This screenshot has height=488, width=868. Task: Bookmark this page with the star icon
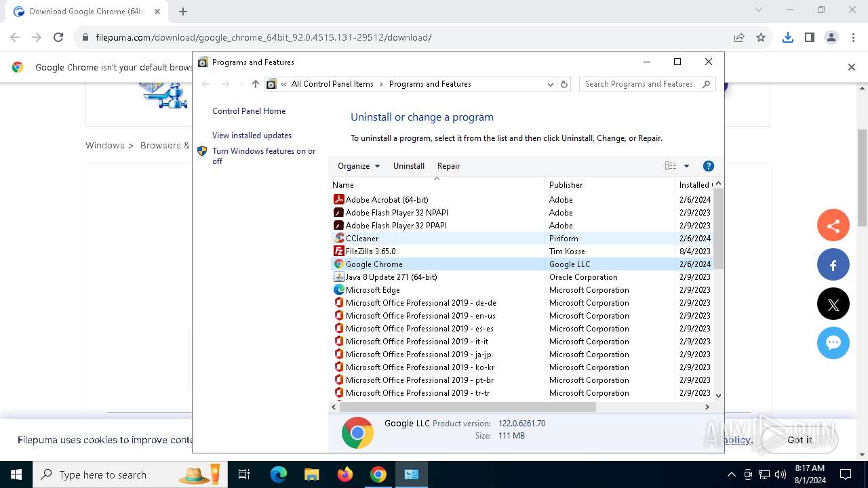(x=761, y=37)
